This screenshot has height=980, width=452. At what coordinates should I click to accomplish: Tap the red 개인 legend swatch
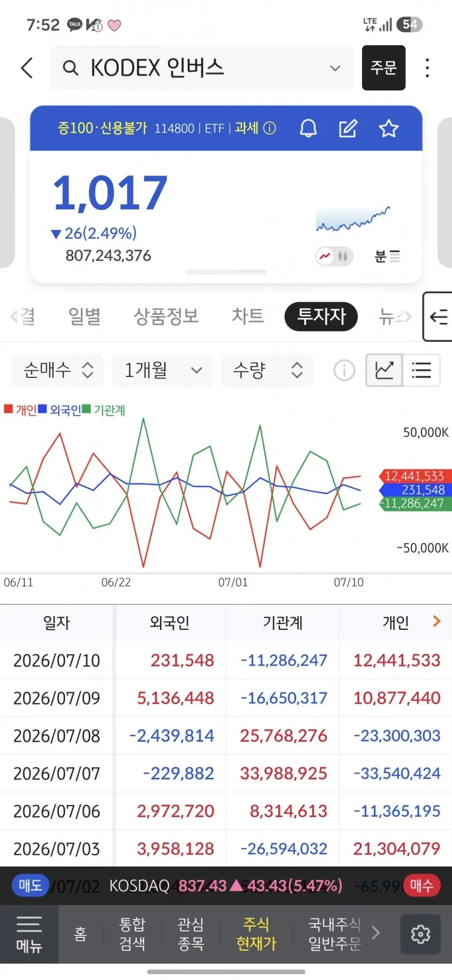coord(9,409)
